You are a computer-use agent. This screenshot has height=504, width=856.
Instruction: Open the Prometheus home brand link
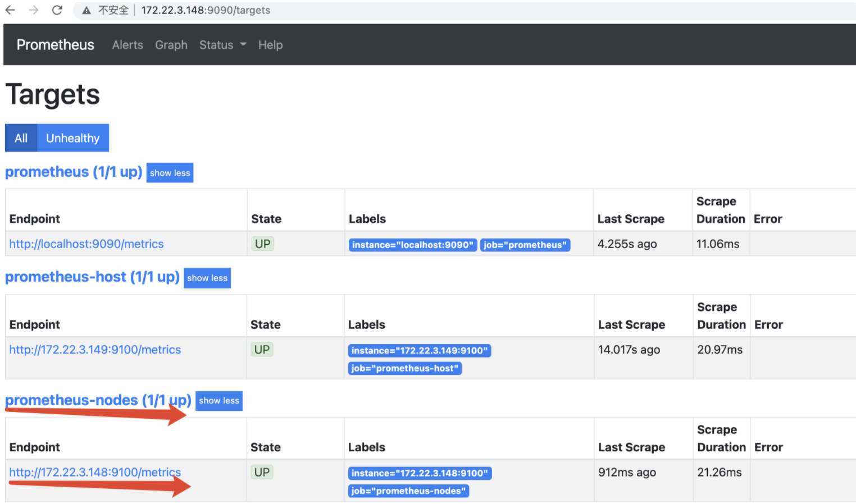coord(56,45)
